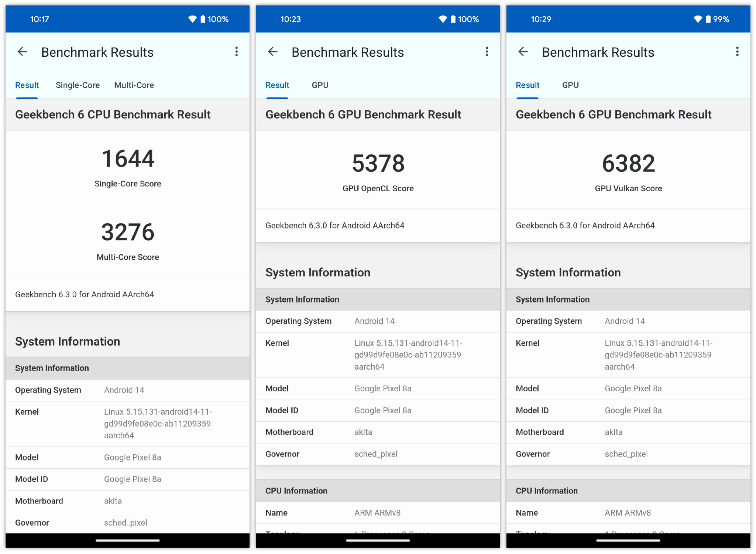Tap the 1644 Single-Core score

click(x=128, y=159)
